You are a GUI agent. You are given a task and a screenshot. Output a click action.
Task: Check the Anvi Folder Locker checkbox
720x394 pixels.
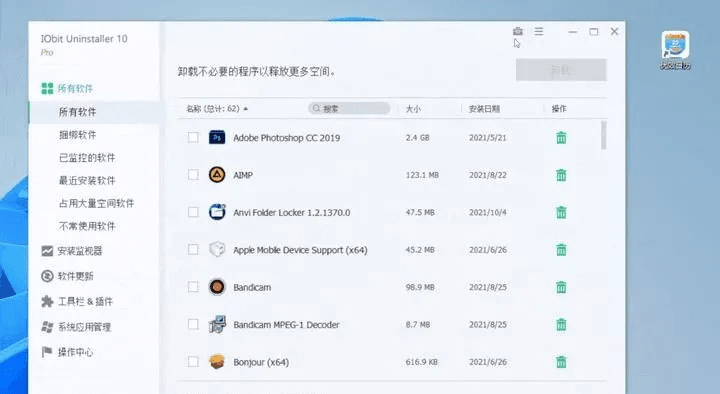tap(193, 212)
